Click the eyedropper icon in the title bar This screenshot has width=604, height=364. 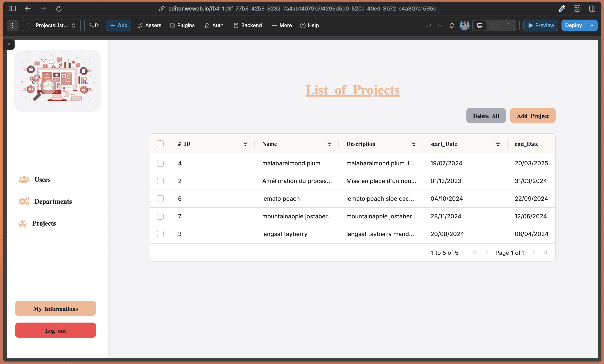(562, 9)
